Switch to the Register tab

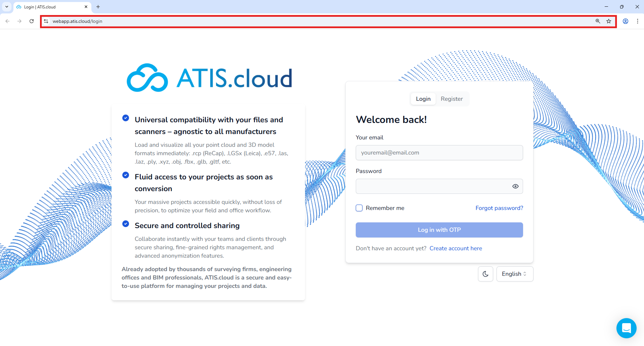point(452,99)
